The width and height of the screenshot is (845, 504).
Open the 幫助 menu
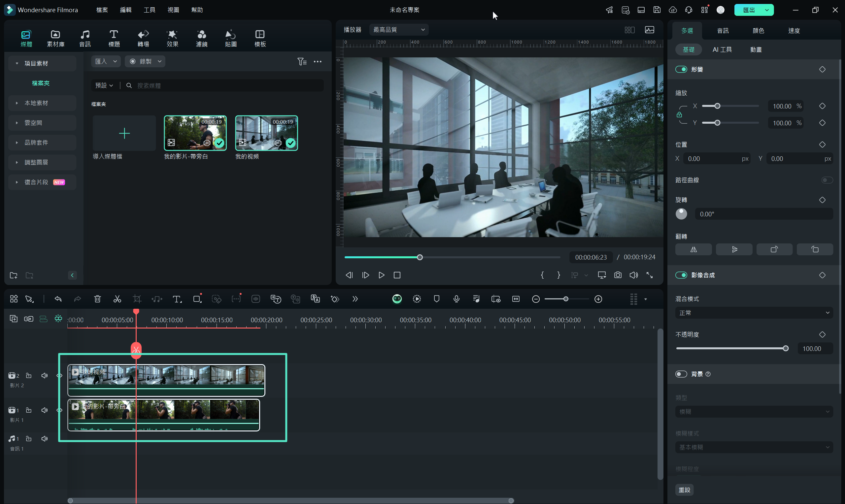(x=197, y=10)
